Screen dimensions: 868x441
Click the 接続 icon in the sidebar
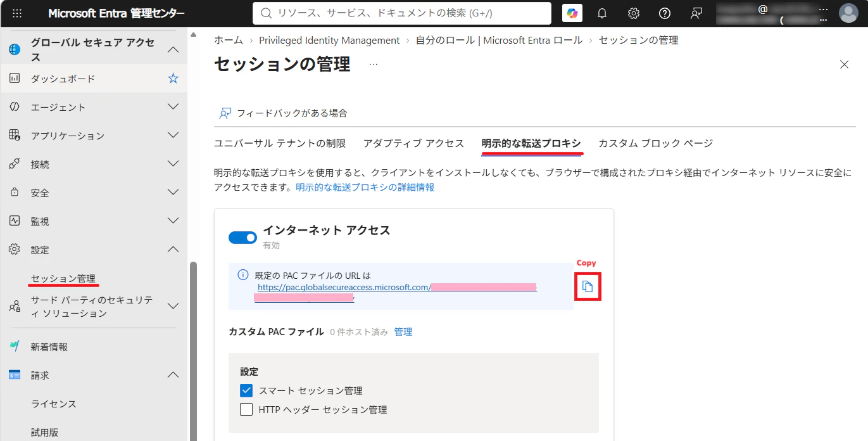tap(15, 164)
